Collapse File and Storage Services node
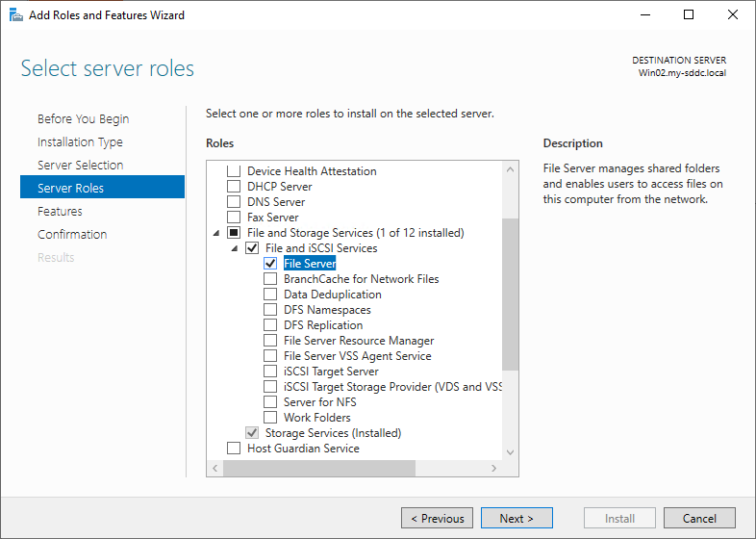This screenshot has width=756, height=539. coord(216,233)
